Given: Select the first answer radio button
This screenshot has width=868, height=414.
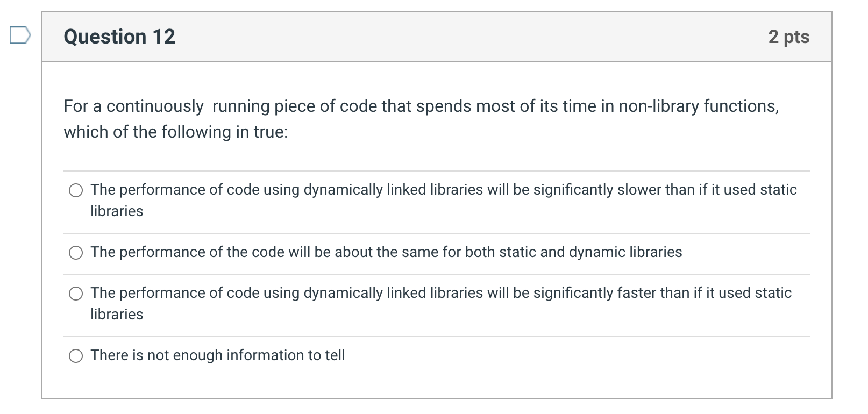Looking at the screenshot, I should (x=76, y=190).
